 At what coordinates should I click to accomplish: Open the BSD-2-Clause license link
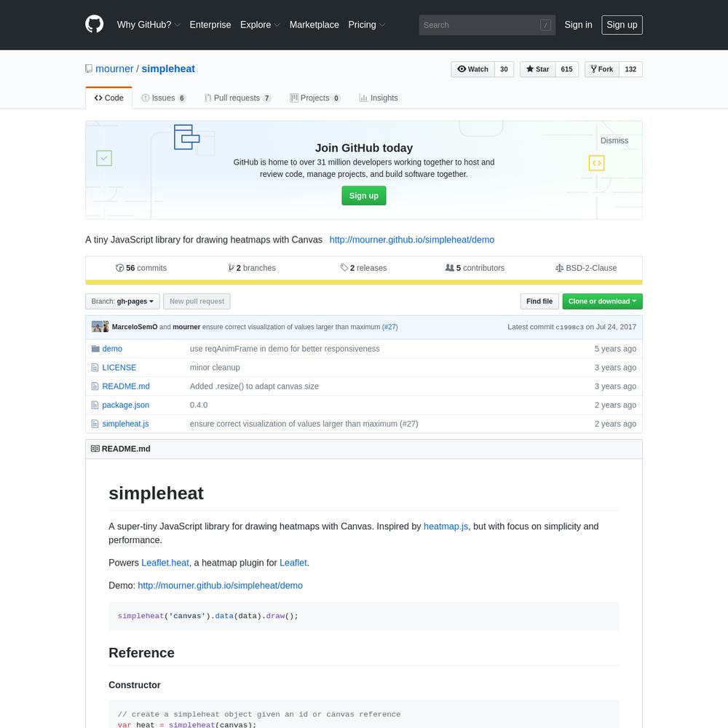[586, 268]
